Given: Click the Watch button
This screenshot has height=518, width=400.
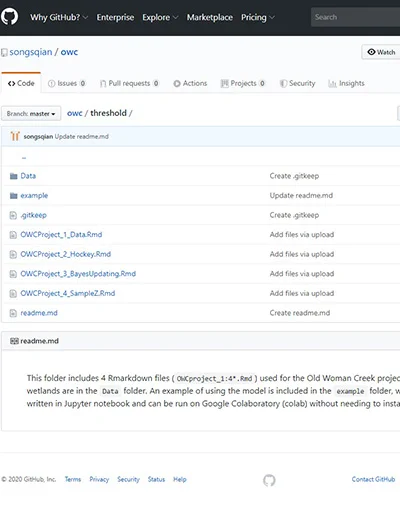Looking at the screenshot, I should pyautogui.click(x=381, y=52).
